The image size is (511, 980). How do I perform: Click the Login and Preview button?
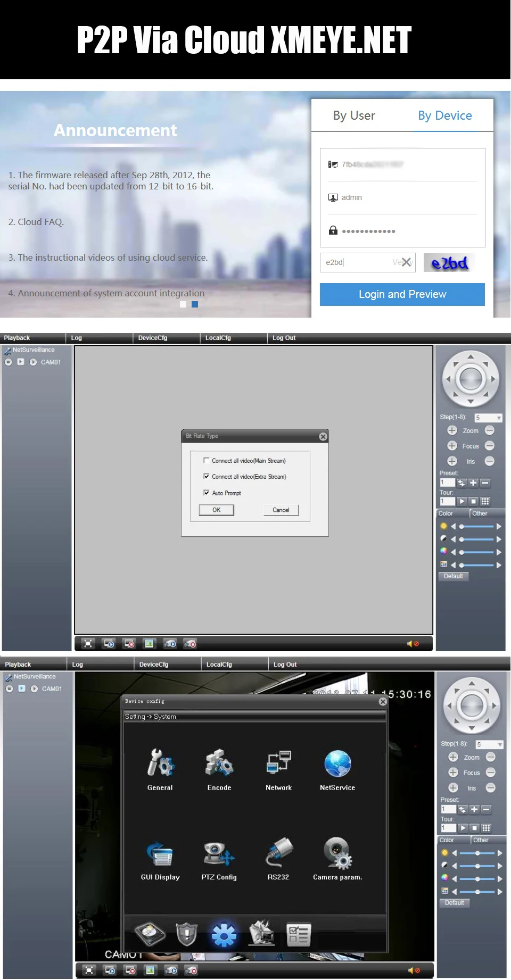click(402, 294)
